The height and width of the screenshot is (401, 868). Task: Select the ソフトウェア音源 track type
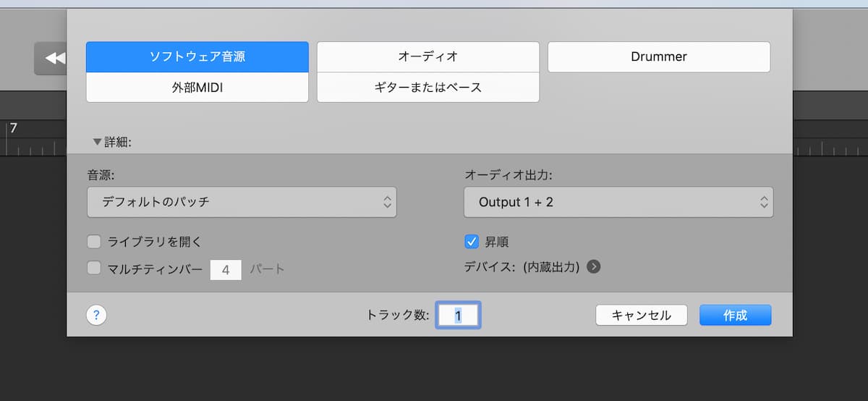[197, 56]
